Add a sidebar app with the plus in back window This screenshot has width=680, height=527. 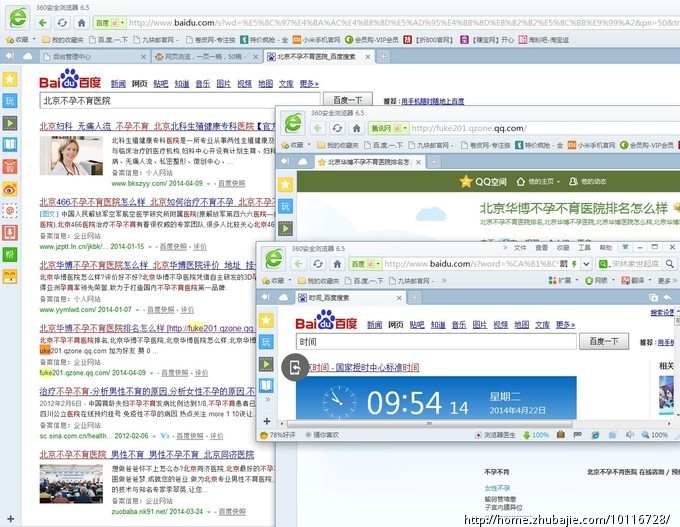click(10, 518)
